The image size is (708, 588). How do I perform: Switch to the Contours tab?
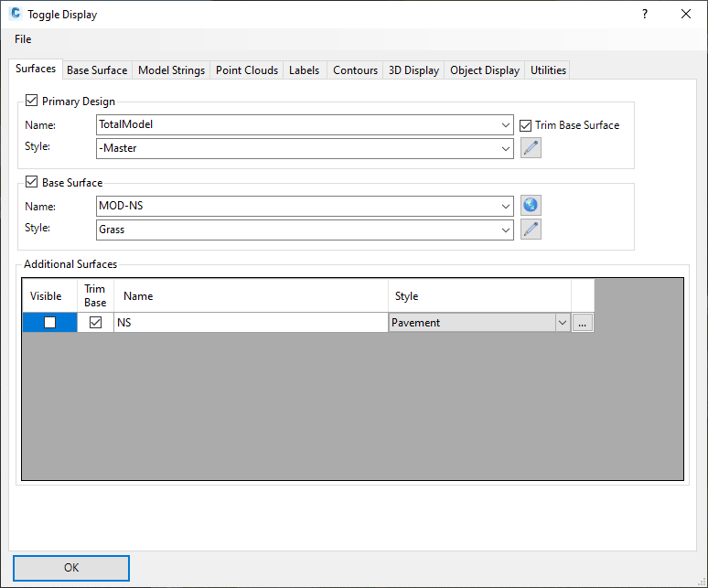(355, 70)
